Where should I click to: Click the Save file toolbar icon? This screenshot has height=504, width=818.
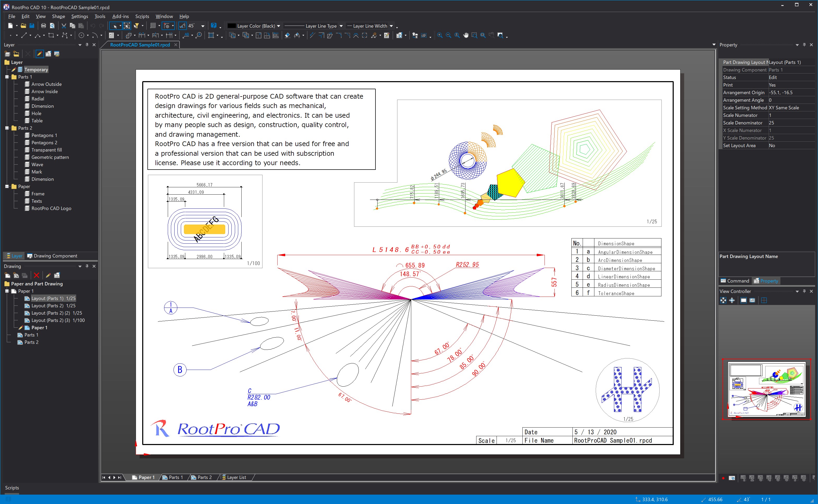(x=32, y=26)
